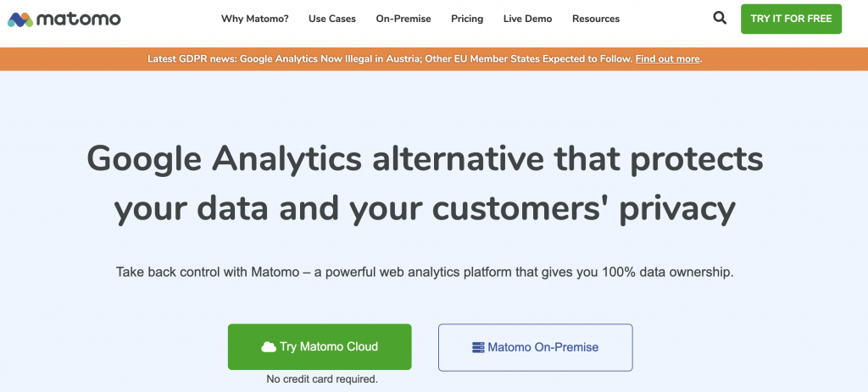Click the colorful Matomo logo icon
The width and height of the screenshot is (868, 392).
(x=20, y=19)
